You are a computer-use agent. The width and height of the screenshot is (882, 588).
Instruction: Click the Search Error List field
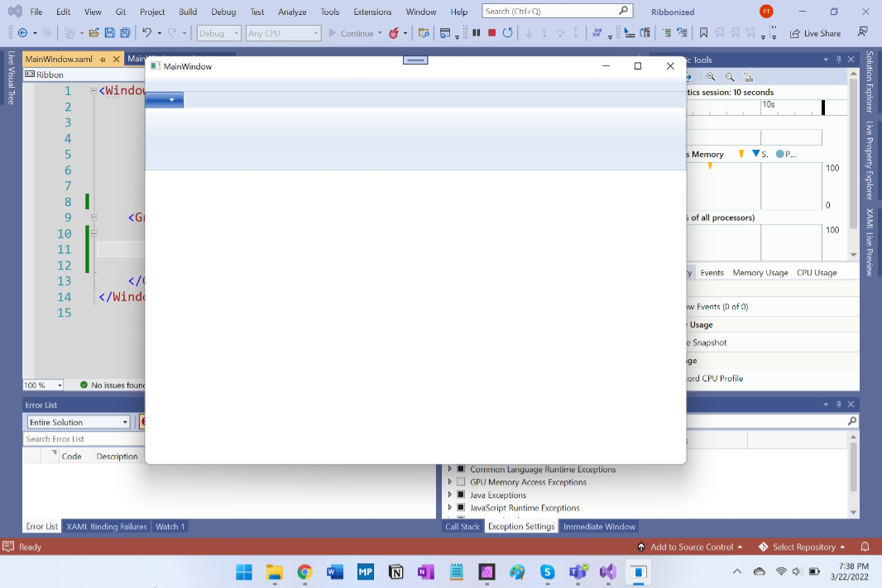coord(84,439)
